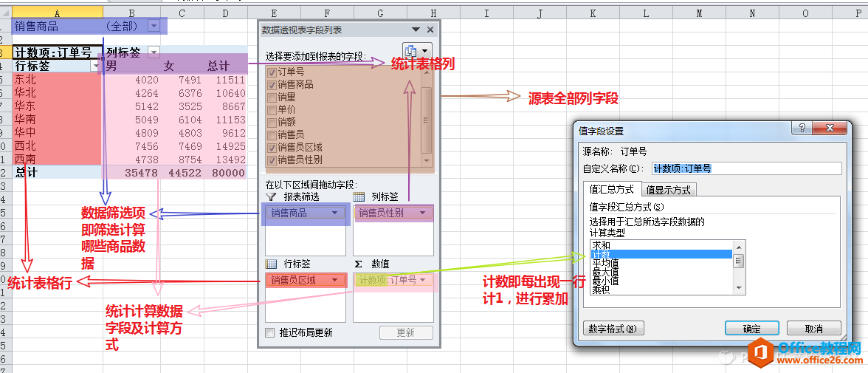Uncheck the 销售员性别 field checkbox
The width and height of the screenshot is (868, 373).
(x=272, y=160)
